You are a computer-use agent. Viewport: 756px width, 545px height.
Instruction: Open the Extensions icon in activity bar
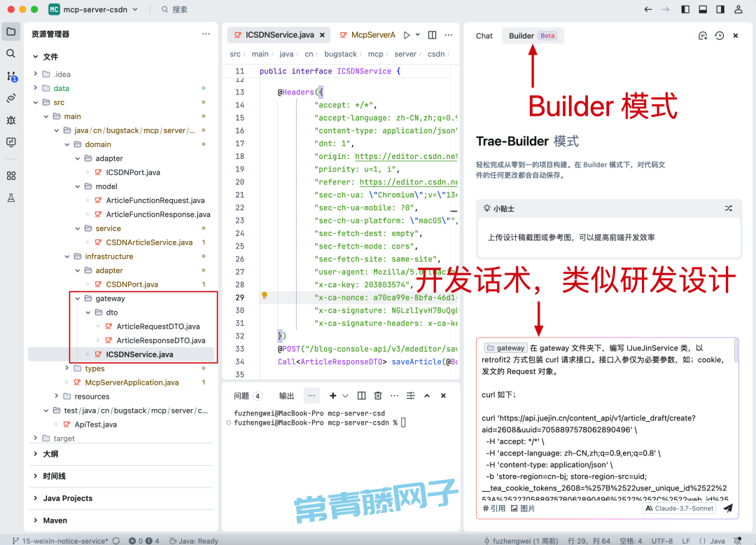coord(10,176)
